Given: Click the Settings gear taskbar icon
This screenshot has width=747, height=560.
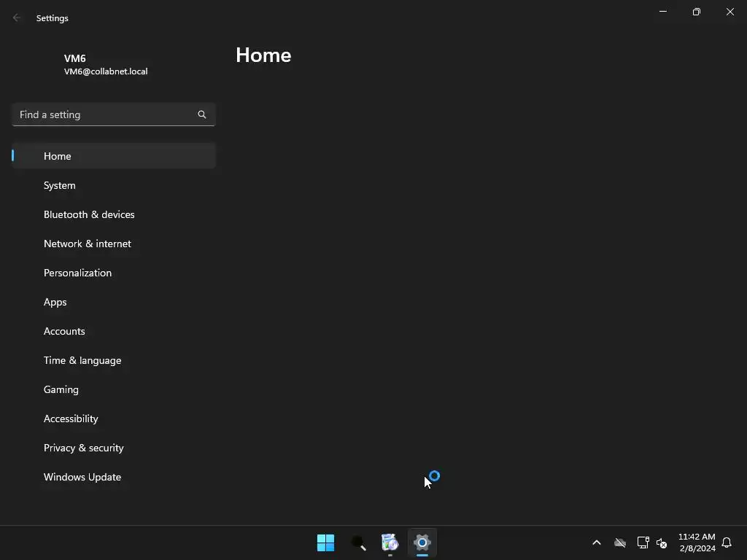Looking at the screenshot, I should (x=422, y=542).
